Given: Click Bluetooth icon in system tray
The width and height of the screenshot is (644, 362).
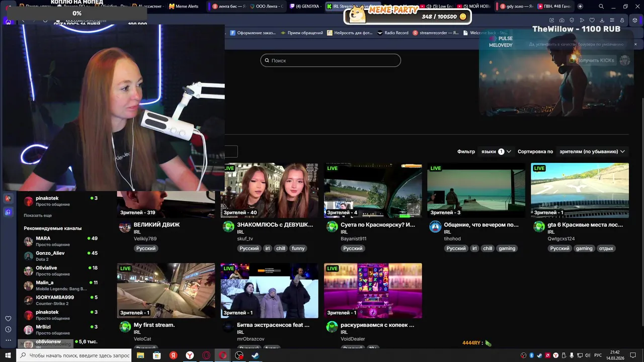Looking at the screenshot, I should (x=531, y=355).
